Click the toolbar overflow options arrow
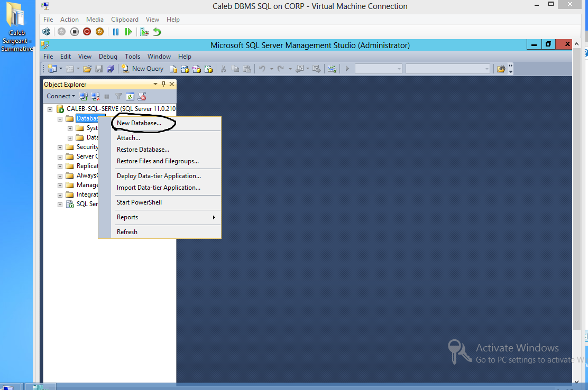This screenshot has height=390, width=588. click(x=510, y=69)
